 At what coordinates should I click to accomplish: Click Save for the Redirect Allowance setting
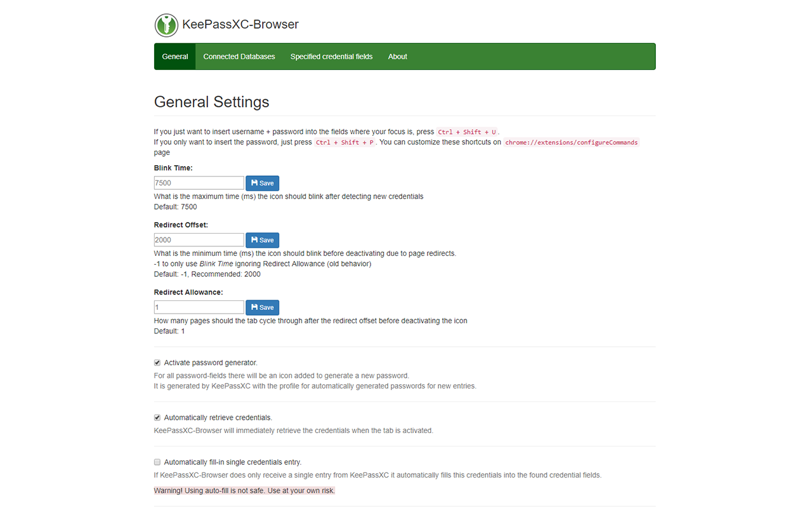[x=262, y=307]
